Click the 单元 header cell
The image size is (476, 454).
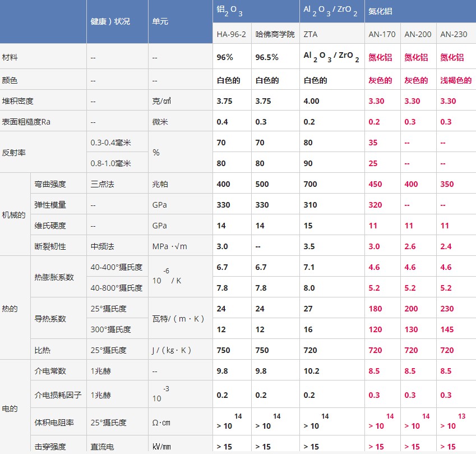160,21
